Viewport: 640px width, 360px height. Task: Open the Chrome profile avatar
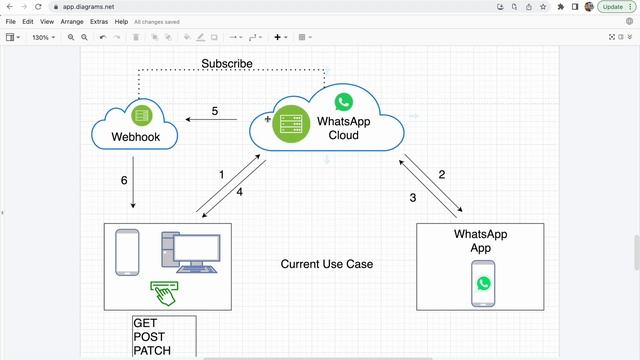(589, 7)
